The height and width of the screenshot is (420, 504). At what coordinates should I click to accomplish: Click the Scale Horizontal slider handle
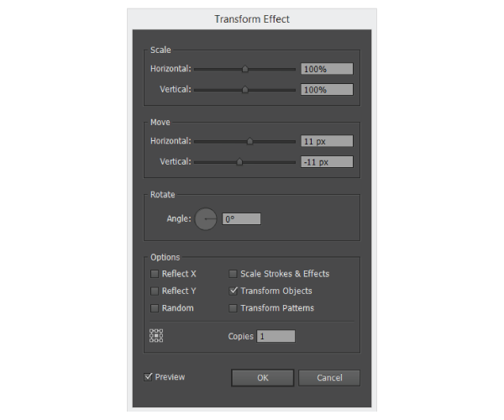245,69
